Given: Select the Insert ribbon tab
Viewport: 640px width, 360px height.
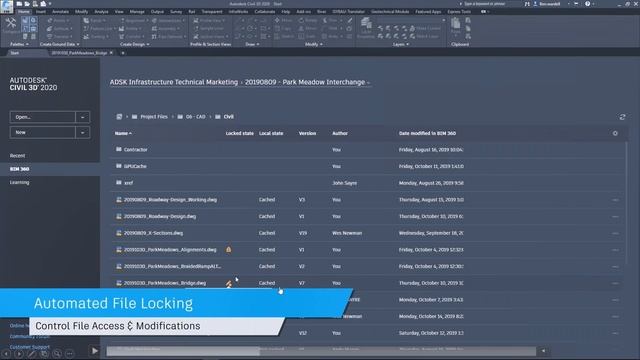Looking at the screenshot, I should [x=41, y=12].
